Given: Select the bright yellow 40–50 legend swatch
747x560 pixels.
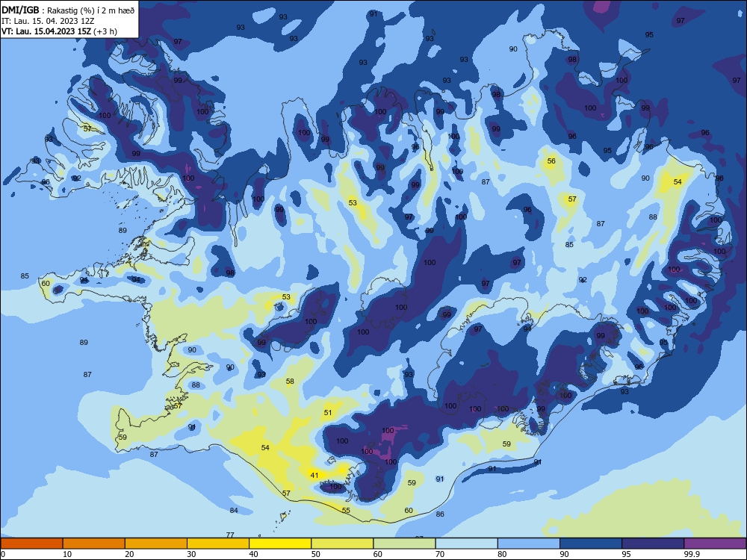Looking at the screenshot, I should pyautogui.click(x=280, y=544).
